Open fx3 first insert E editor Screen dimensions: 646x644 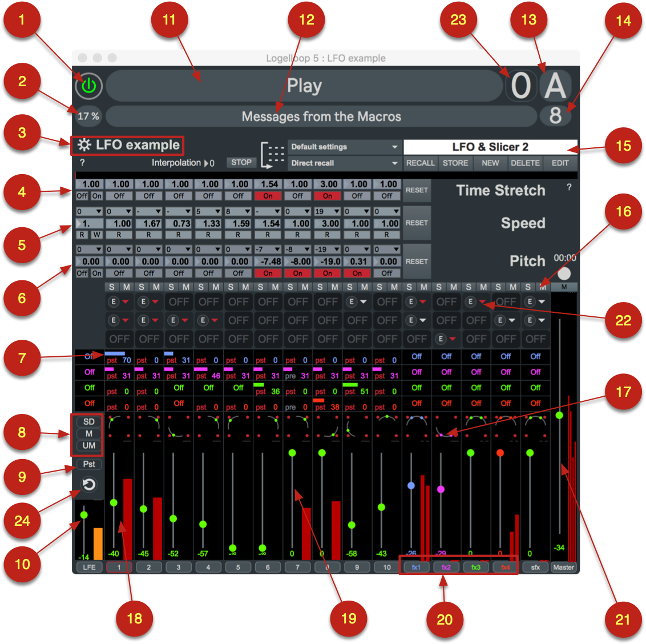point(470,302)
